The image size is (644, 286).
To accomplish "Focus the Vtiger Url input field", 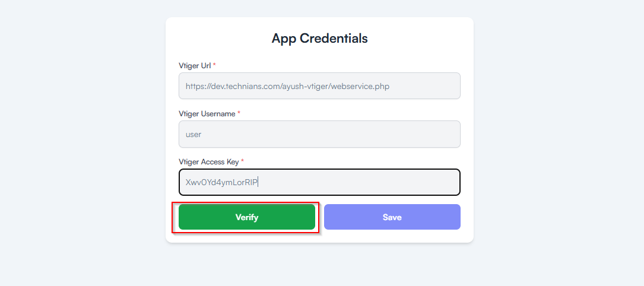I will tap(319, 86).
